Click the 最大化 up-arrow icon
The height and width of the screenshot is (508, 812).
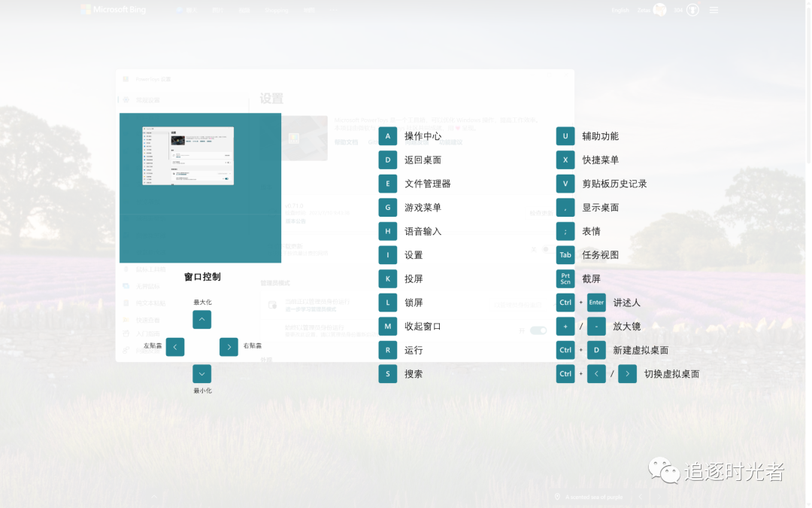click(201, 319)
